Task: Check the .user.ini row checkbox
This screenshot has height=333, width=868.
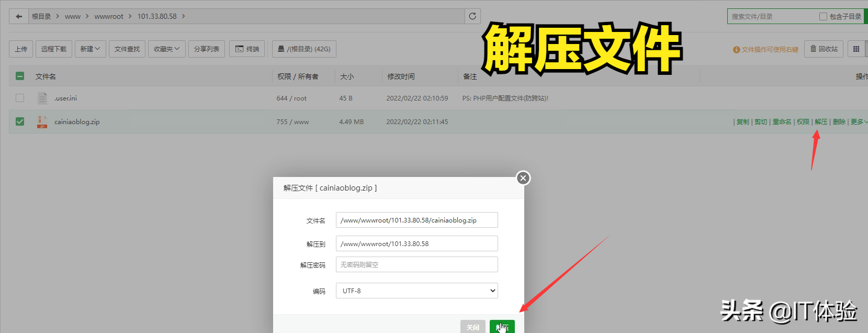Action: [x=20, y=98]
